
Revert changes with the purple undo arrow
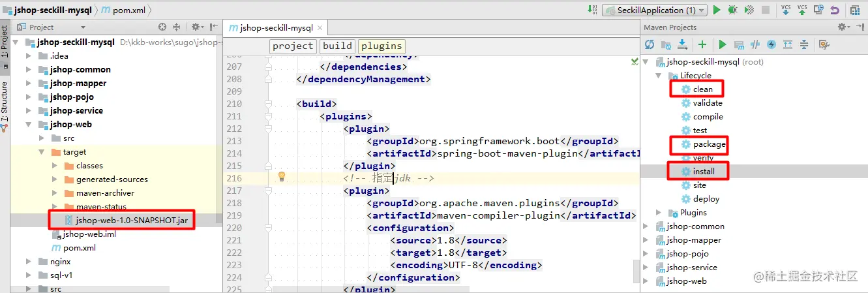pos(835,10)
